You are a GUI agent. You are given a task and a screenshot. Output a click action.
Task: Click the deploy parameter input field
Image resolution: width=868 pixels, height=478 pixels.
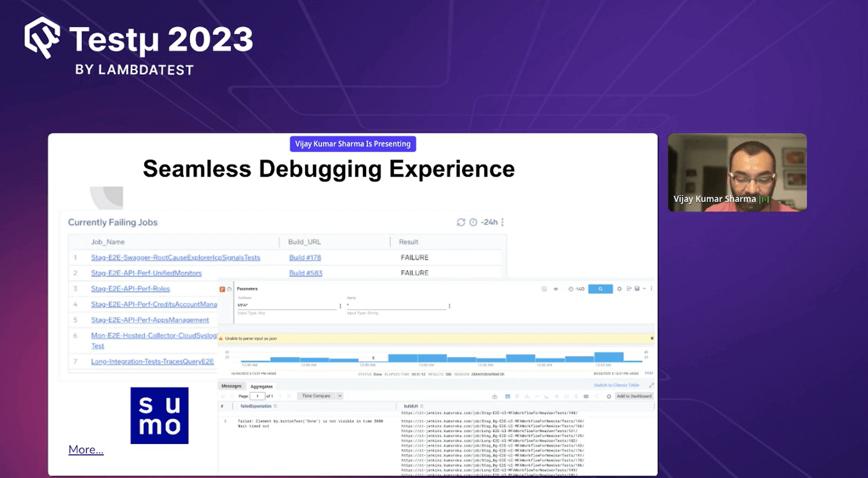[396, 305]
